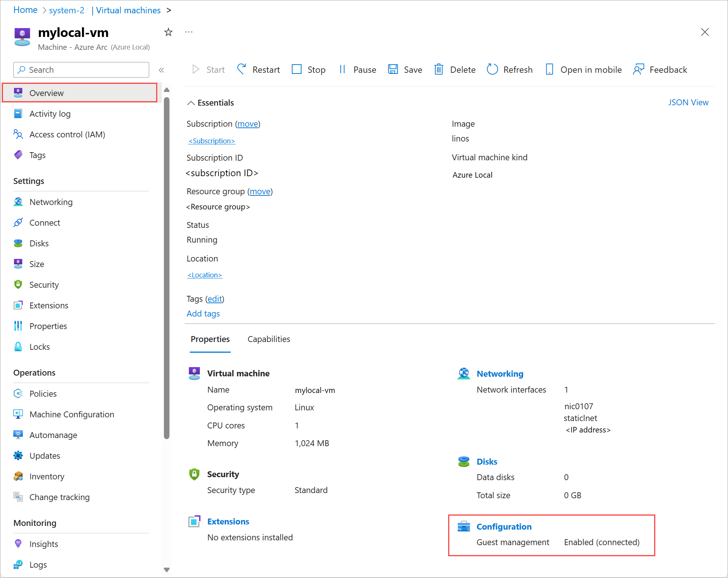Open Access control (IAM) menu item
The height and width of the screenshot is (578, 728).
[x=67, y=134]
